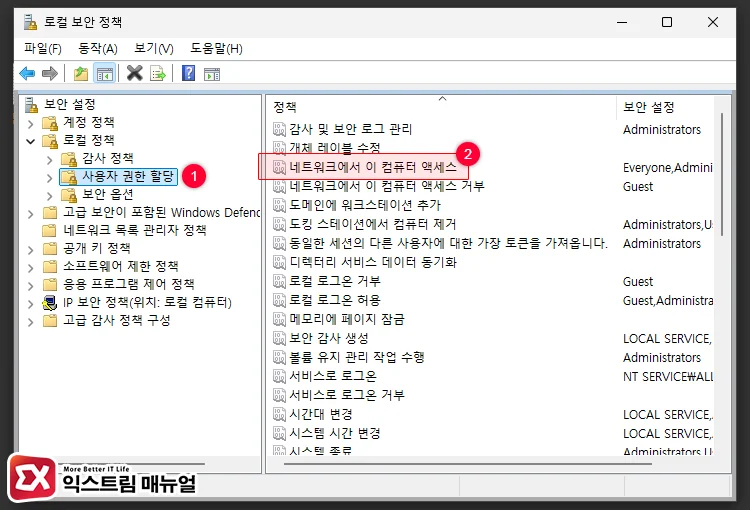The width and height of the screenshot is (750, 510).
Task: Click the 로컬 정책 folder icon
Action: [x=50, y=141]
